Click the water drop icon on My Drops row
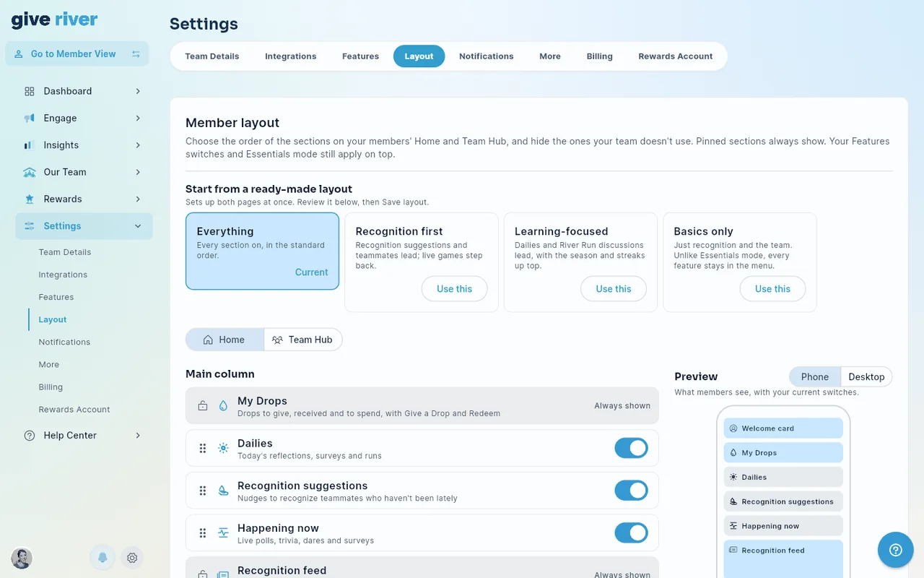Screen dimensions: 924x578 point(223,406)
